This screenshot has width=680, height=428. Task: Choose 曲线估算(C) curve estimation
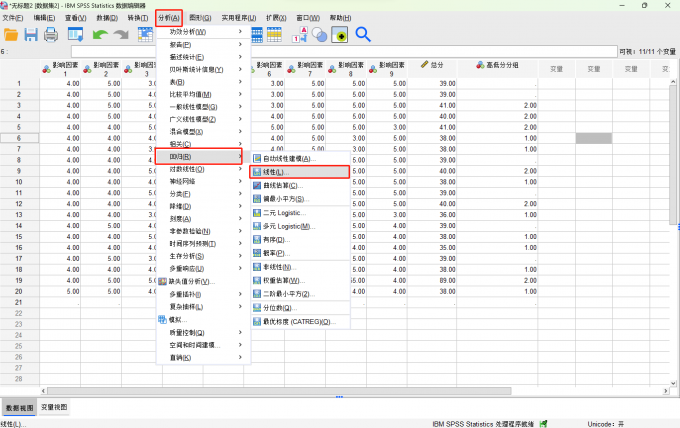click(300, 186)
